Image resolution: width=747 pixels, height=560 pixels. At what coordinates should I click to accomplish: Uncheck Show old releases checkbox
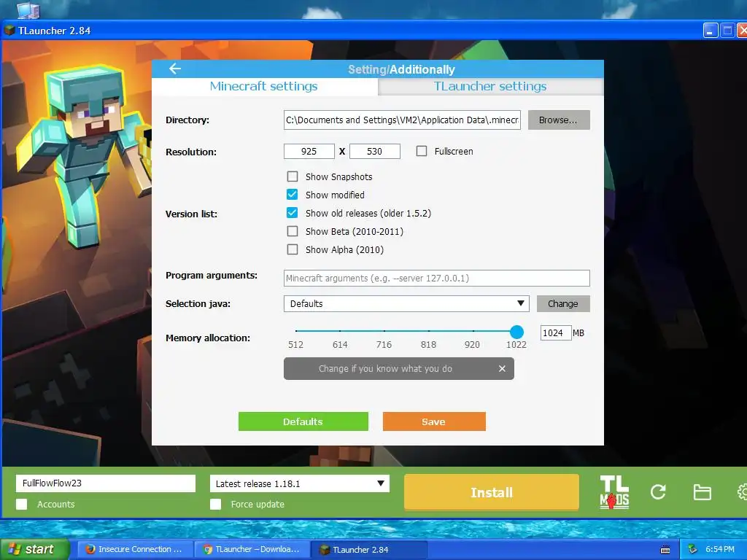click(292, 213)
